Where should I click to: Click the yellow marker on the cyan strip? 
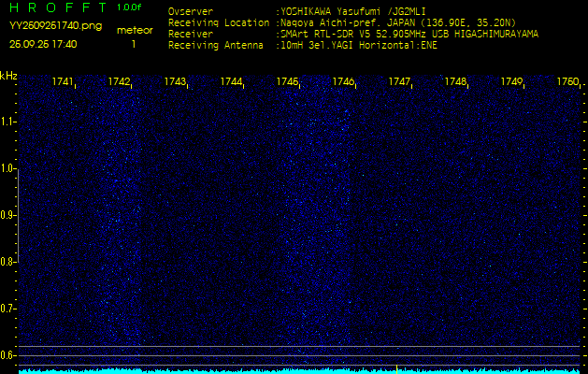(x=396, y=369)
